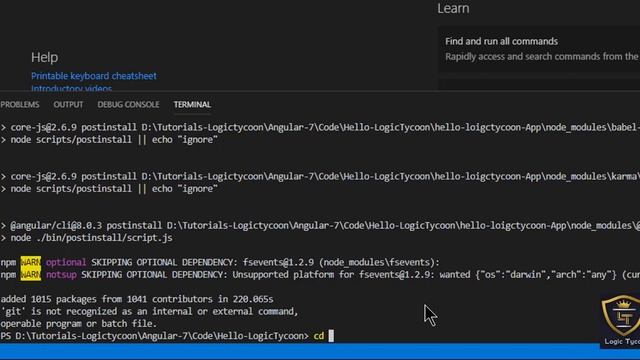The image size is (640, 360).
Task: Click the 'operable program or batch file.' line
Action: [79, 324]
